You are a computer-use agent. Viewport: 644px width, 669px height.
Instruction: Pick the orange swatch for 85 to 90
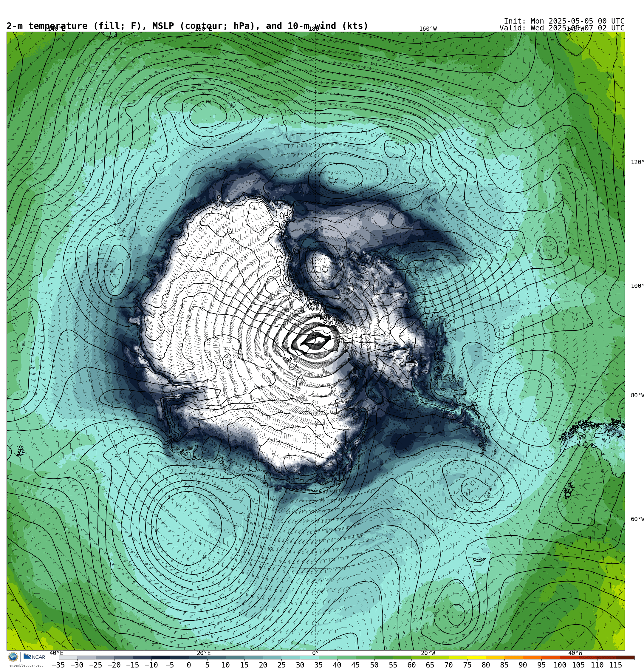[x=514, y=657]
